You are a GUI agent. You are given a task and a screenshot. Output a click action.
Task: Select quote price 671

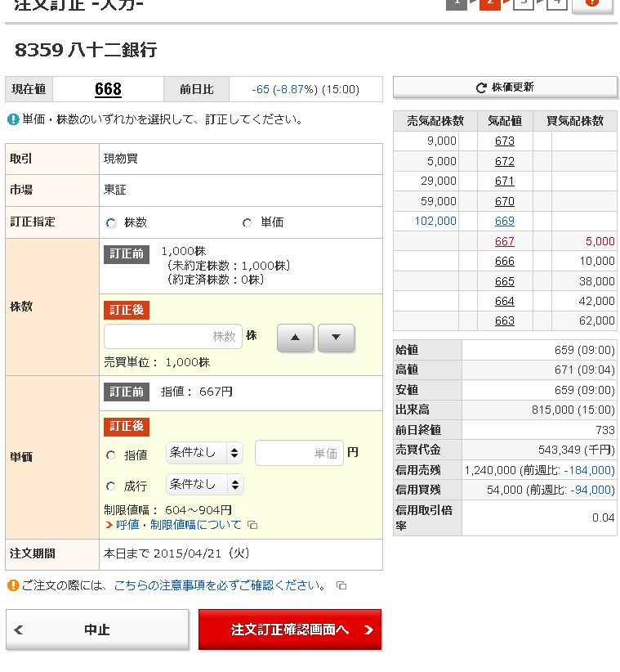[504, 181]
